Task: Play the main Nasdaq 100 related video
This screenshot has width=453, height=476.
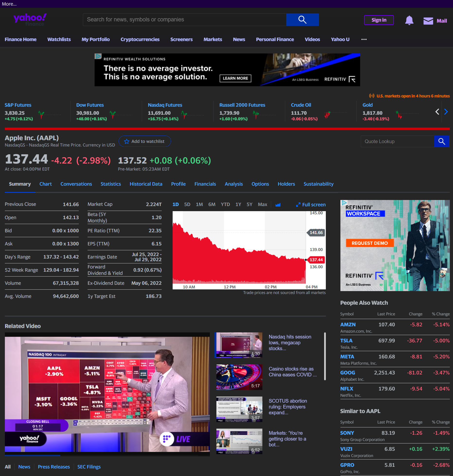Action: 107,394
